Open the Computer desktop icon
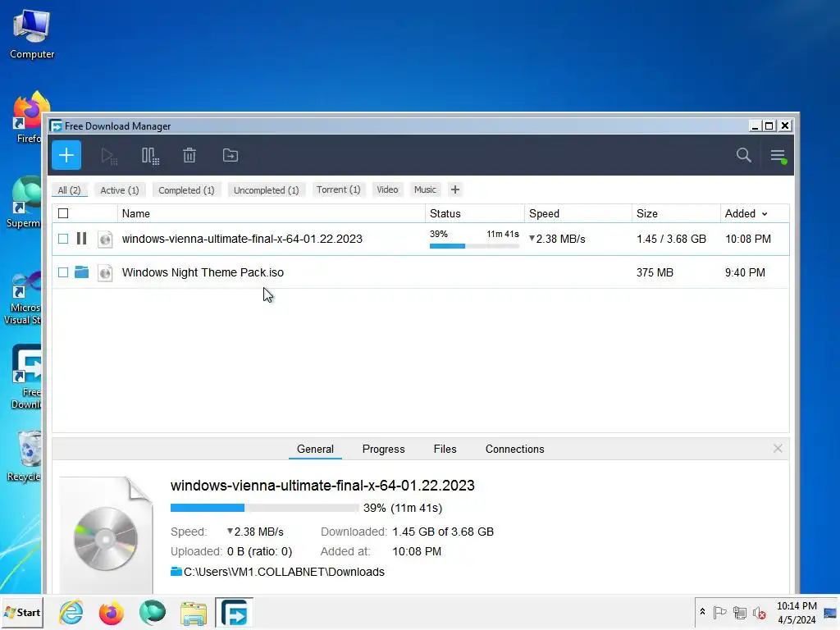 (32, 34)
